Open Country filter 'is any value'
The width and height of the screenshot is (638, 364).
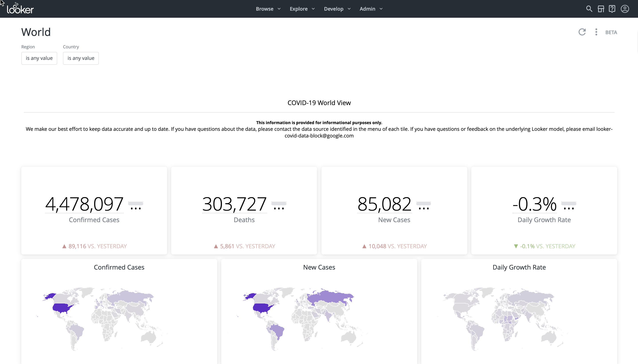tap(81, 58)
